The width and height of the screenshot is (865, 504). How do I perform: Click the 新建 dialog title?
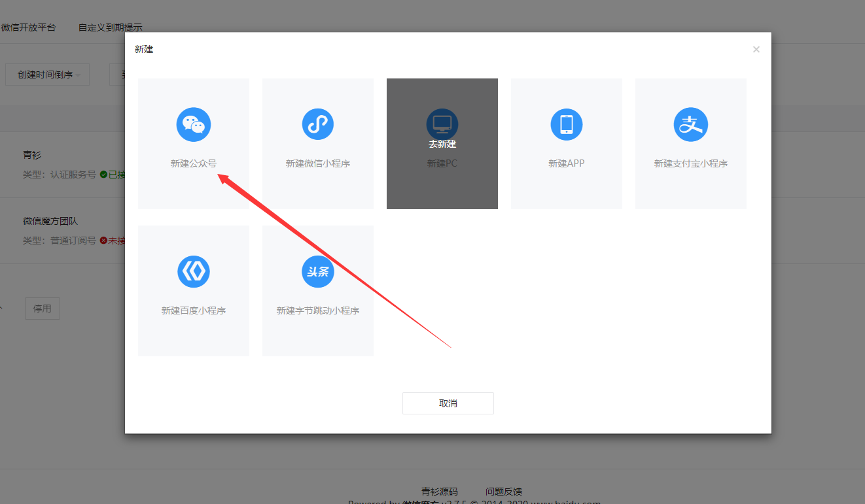(144, 49)
